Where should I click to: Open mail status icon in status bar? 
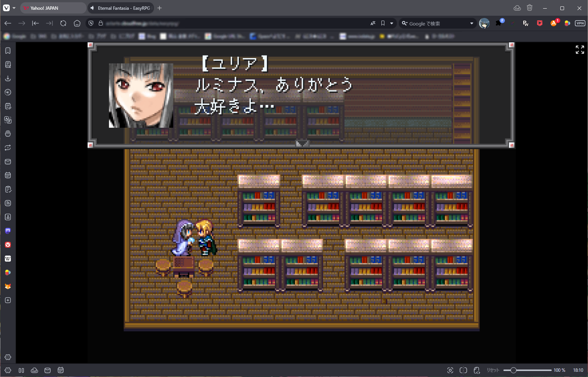[48, 370]
